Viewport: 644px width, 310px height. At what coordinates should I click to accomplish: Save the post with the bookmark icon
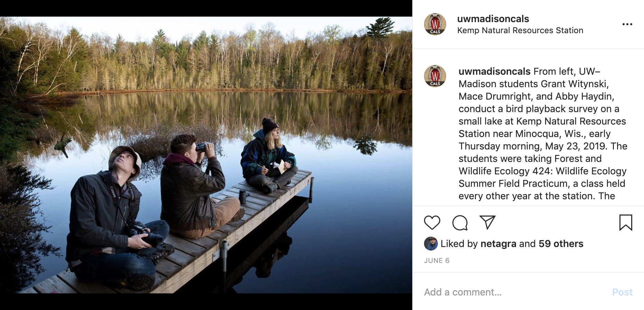coord(625,222)
